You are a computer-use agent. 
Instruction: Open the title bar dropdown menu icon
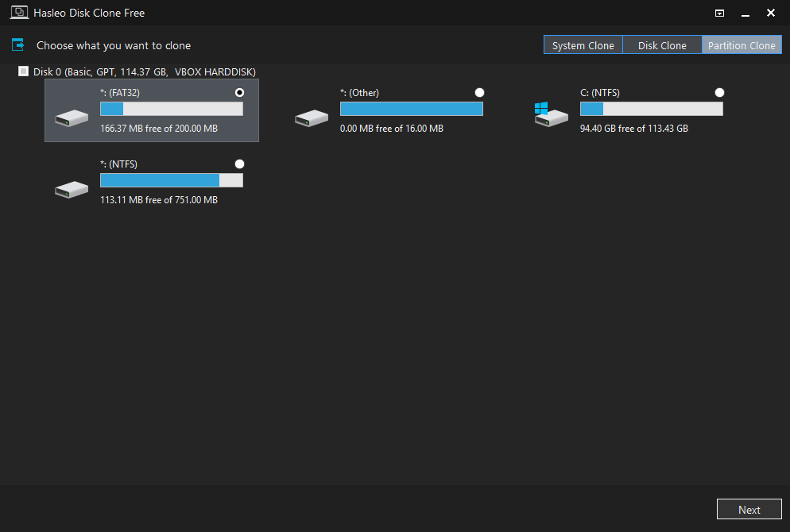coord(719,13)
